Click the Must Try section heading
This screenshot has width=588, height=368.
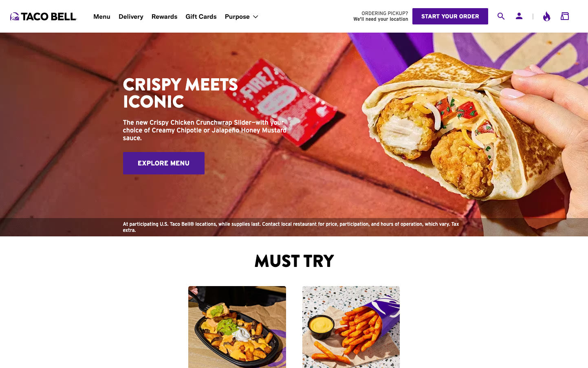(x=294, y=261)
